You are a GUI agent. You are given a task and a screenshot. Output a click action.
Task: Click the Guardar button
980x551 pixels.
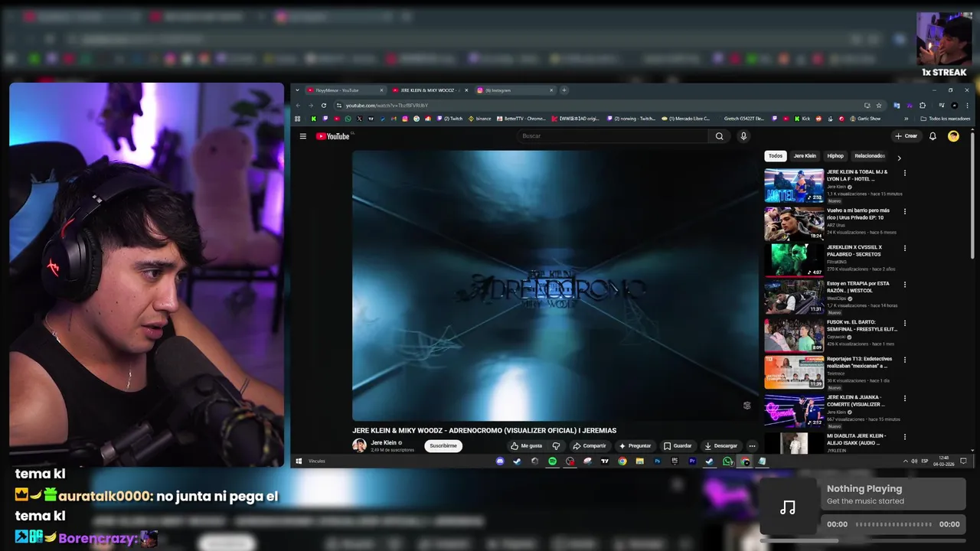(x=678, y=445)
